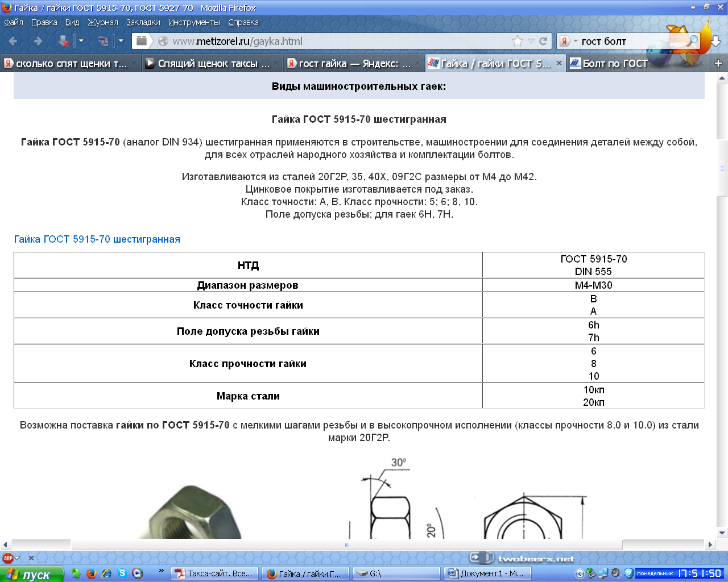The width and height of the screenshot is (728, 582).
Task: Switch to 'Документ1 - Mi...' Word taskbar window
Action: (x=487, y=573)
